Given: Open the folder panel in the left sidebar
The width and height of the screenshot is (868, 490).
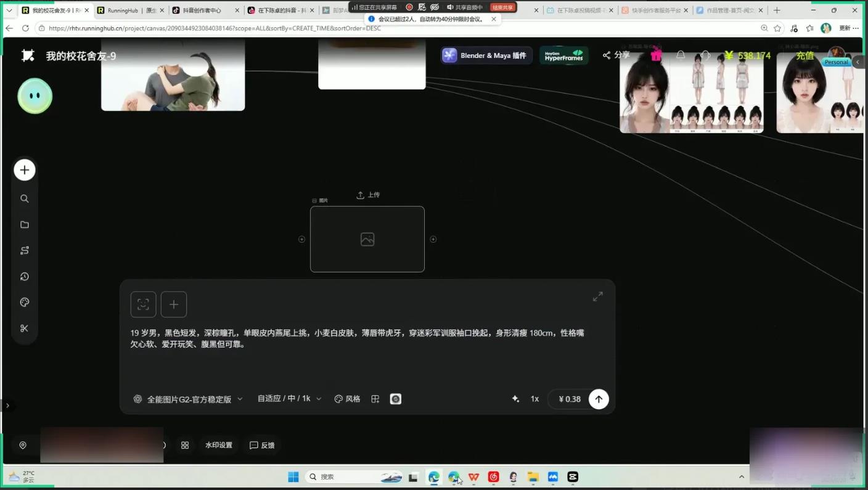Looking at the screenshot, I should point(25,224).
